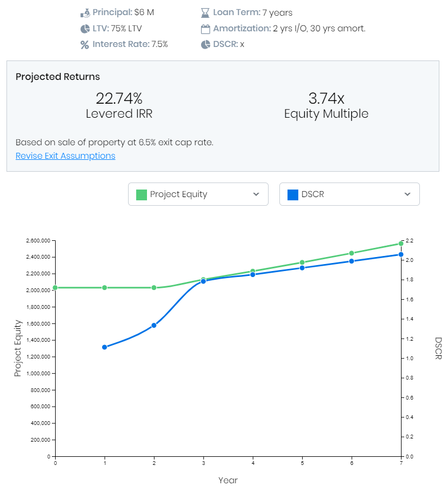Click the blue DSCR color swatch
The width and height of the screenshot is (448, 493).
(293, 194)
